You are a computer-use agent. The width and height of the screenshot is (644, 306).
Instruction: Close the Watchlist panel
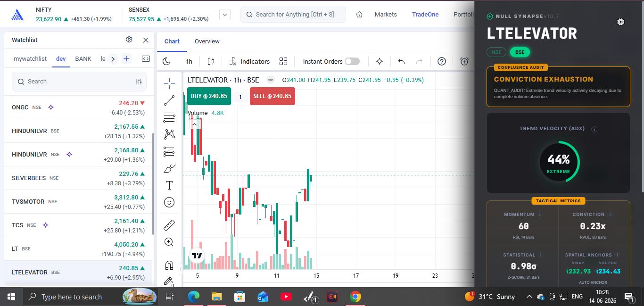click(146, 40)
